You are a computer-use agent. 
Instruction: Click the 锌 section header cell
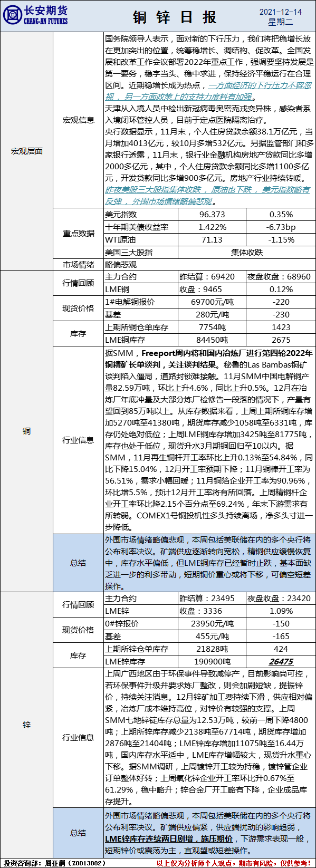[x=27, y=725]
